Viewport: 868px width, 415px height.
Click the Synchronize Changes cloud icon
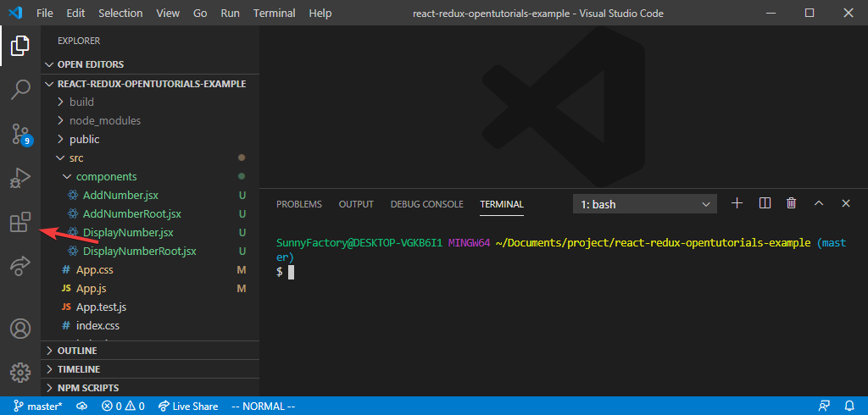82,407
